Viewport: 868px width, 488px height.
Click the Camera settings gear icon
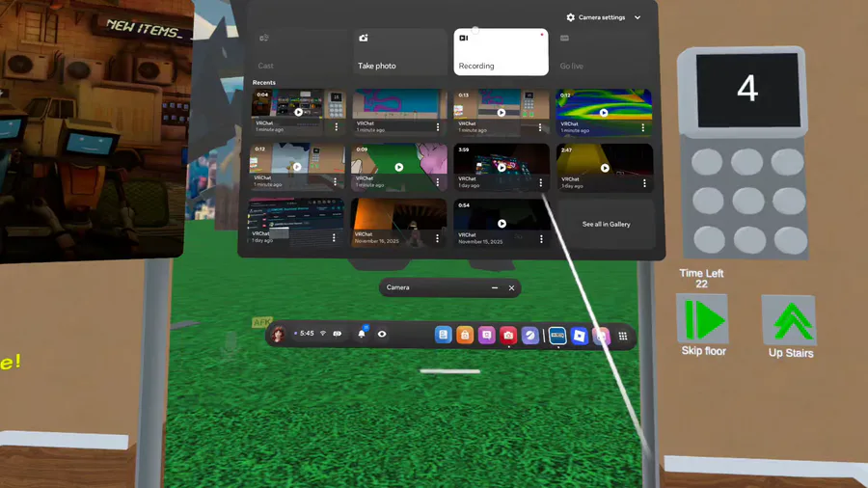[570, 17]
